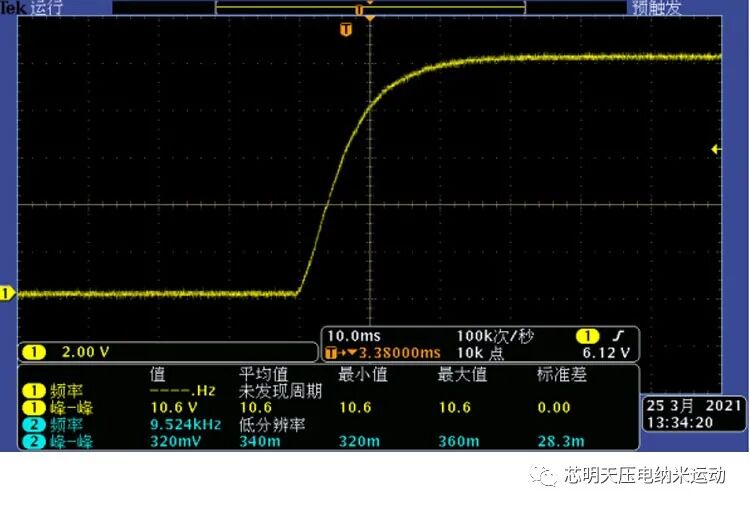Click the 未发现周期 status text
Viewport: 750px width, 508px height.
point(280,391)
